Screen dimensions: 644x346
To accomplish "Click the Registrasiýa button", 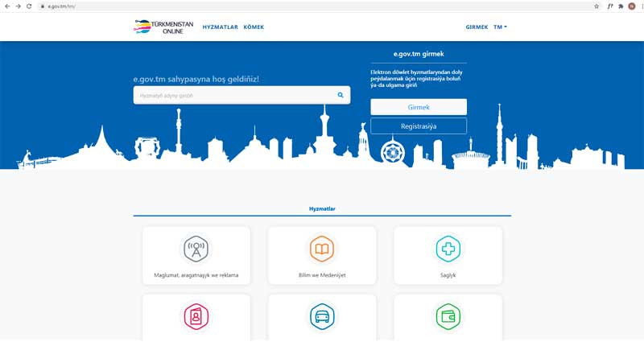I will (x=419, y=126).
